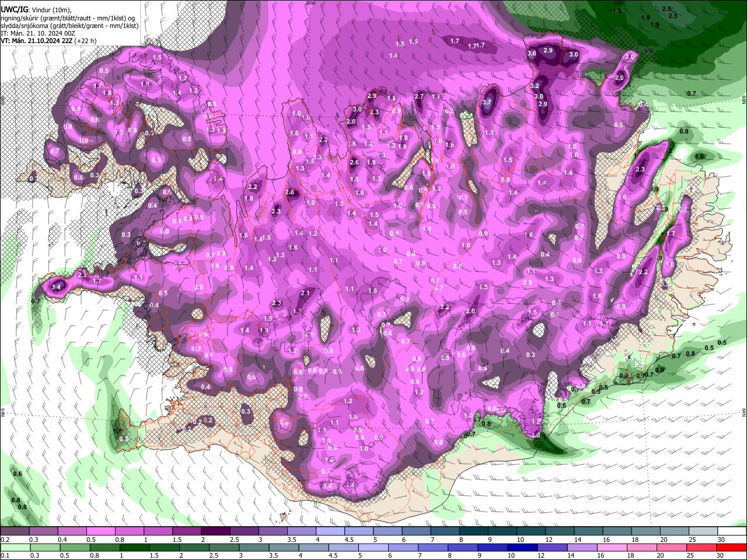Click the slydda/snjókoma legend description line
Viewport: 747px width, 560px height.
click(69, 25)
